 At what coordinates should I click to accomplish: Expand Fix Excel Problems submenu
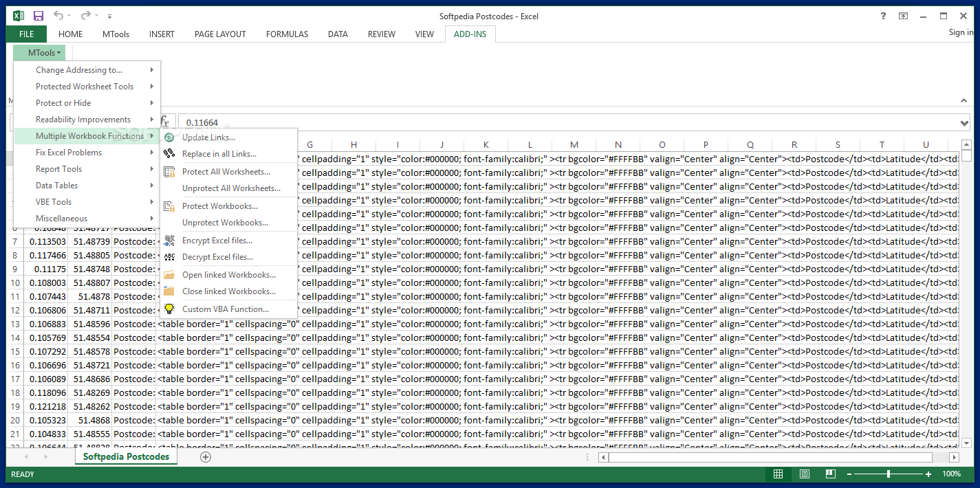(87, 153)
